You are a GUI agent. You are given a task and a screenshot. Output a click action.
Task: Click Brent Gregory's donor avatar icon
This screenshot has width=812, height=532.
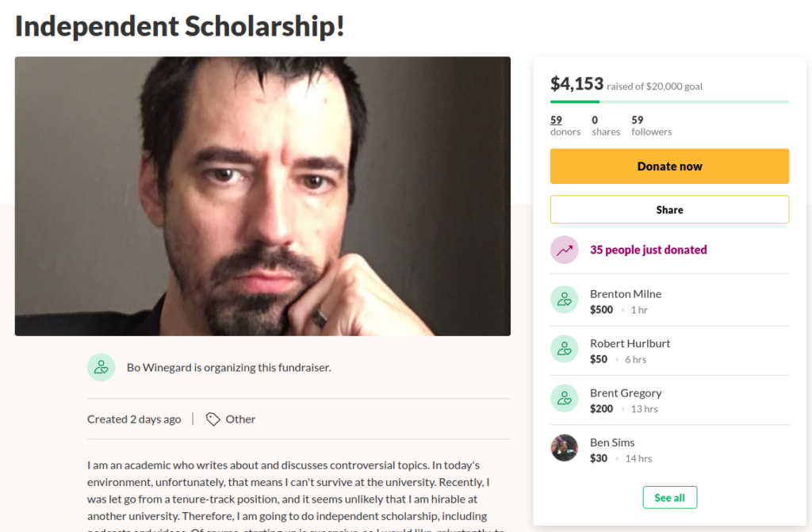click(x=565, y=398)
